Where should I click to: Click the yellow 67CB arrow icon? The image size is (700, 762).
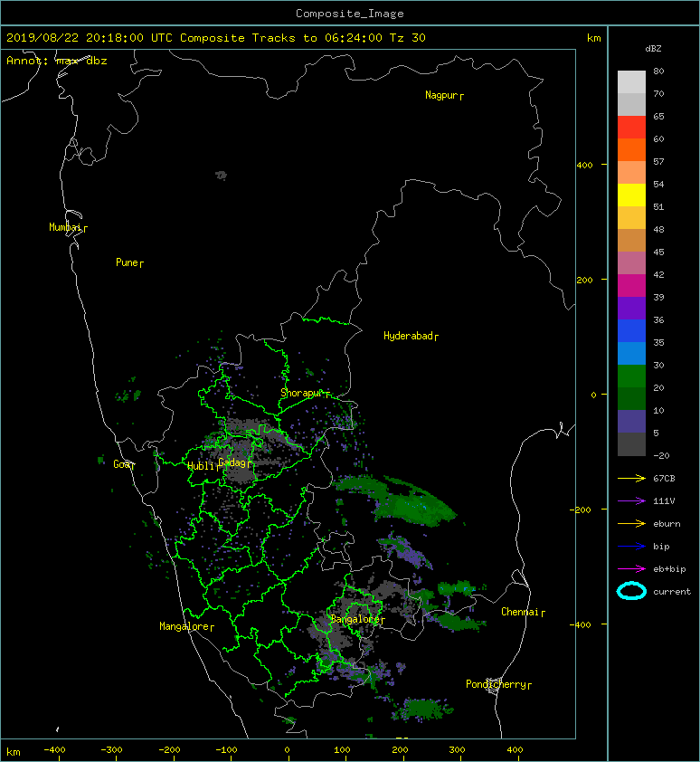click(631, 478)
